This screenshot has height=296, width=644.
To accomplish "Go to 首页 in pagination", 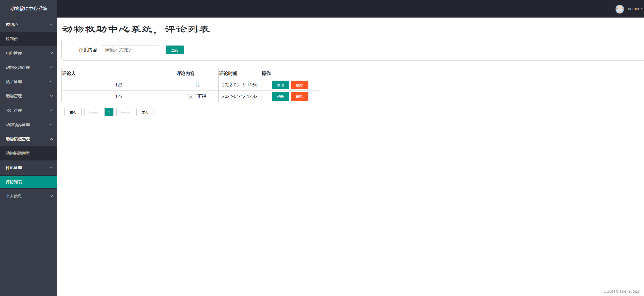I will point(73,112).
